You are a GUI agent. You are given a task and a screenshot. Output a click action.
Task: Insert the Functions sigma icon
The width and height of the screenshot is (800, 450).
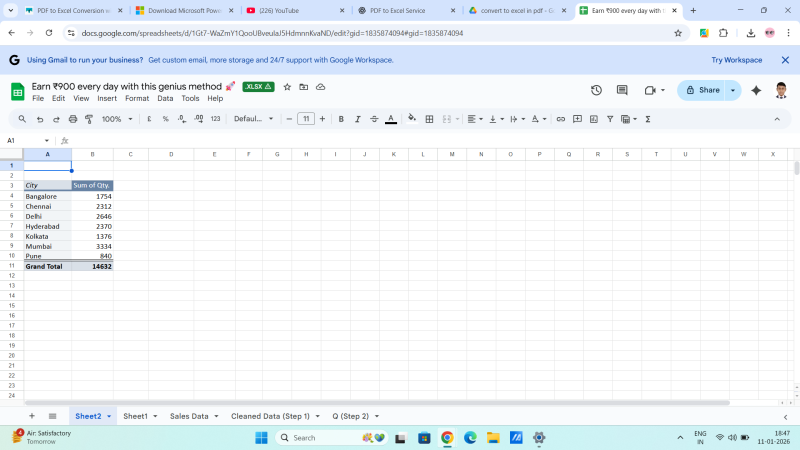[x=648, y=119]
